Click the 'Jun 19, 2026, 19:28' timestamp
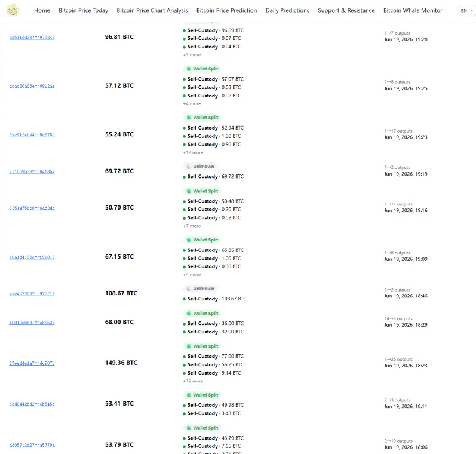This screenshot has height=454, width=476. [406, 39]
